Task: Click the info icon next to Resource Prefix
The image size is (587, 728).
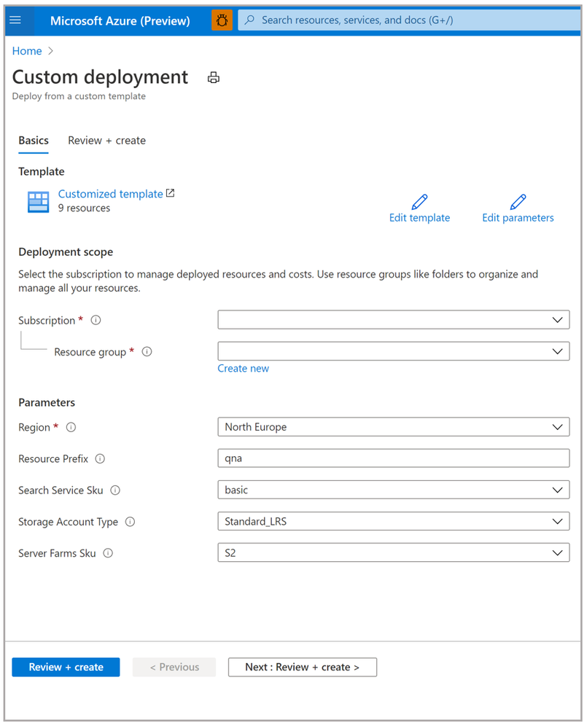Action: [x=100, y=458]
